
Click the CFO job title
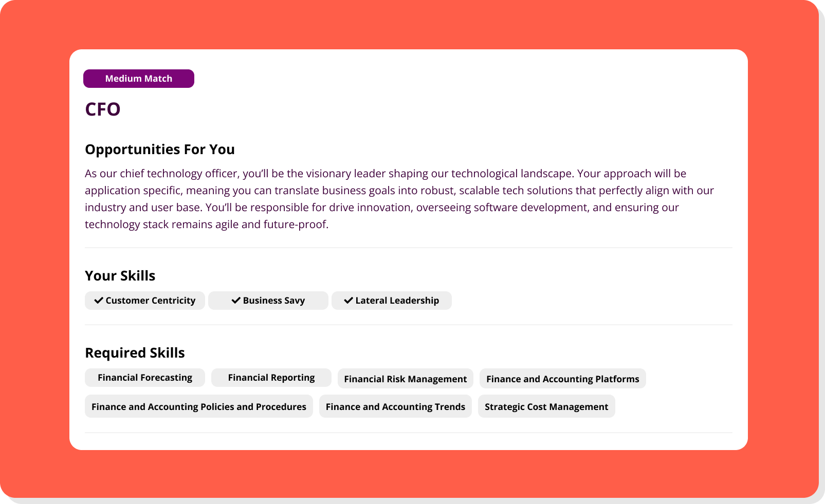(x=103, y=109)
